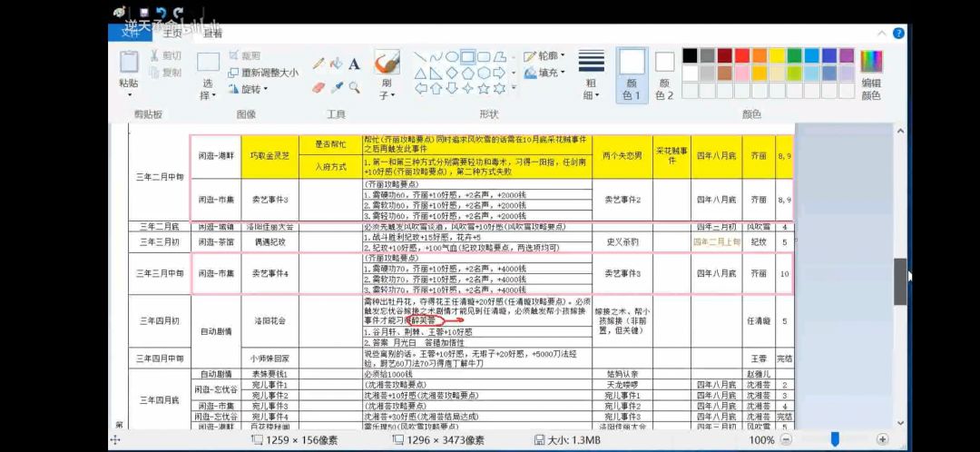Choose the Rectangle shape
980x452 pixels.
coord(467,57)
